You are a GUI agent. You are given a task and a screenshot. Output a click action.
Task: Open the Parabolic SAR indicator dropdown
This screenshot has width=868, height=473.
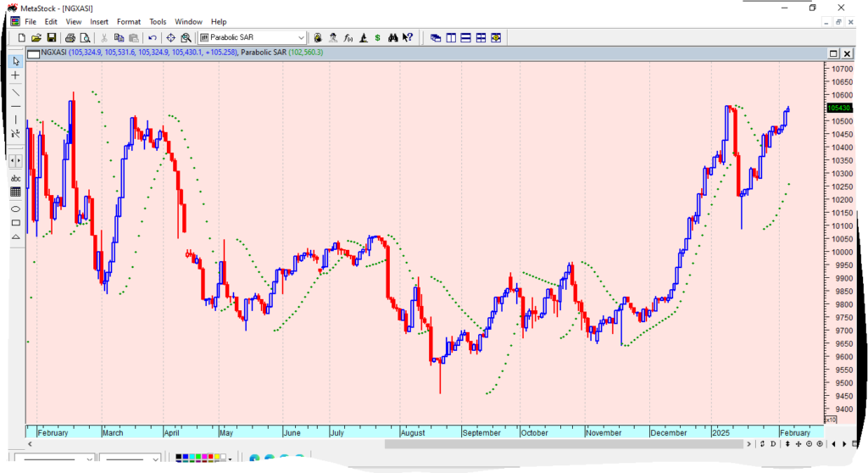point(301,37)
